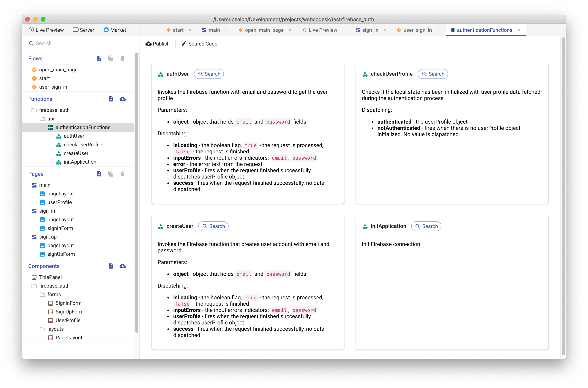
Task: Select checkUserProfile in the functions tree
Action: point(83,145)
